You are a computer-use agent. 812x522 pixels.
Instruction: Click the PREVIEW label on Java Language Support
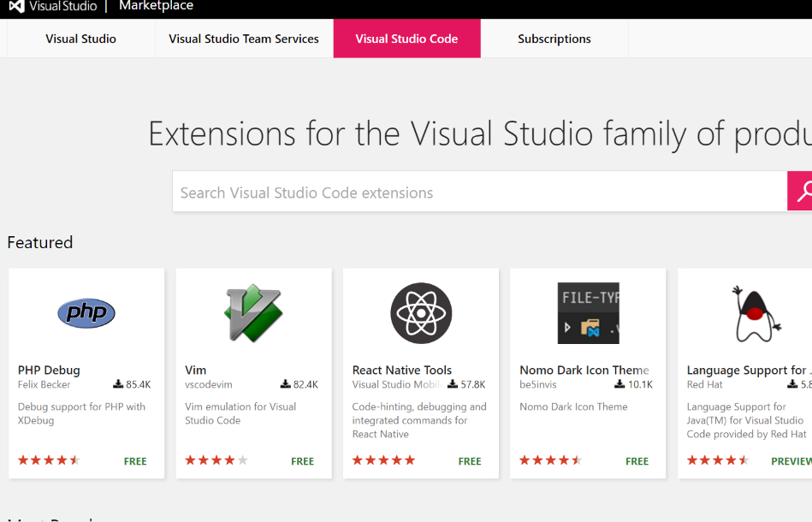pos(791,461)
